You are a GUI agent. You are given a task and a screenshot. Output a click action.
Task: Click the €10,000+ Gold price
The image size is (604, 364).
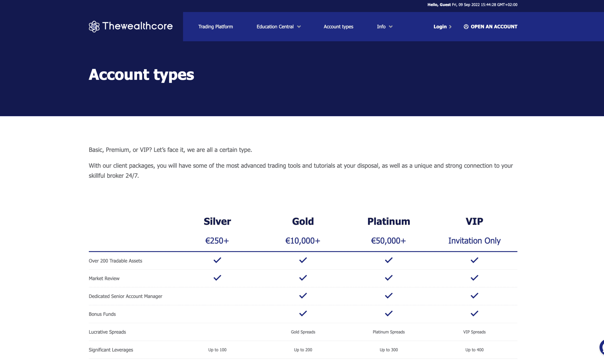(x=303, y=241)
